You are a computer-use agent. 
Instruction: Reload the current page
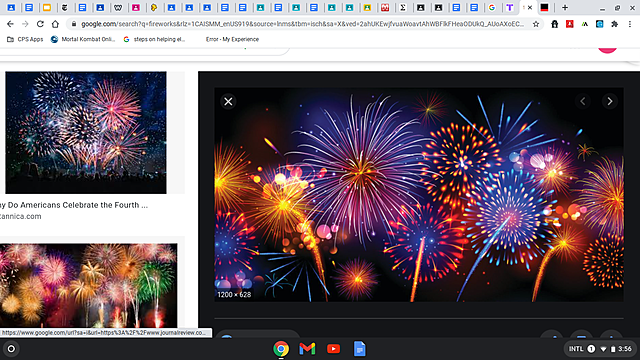pyautogui.click(x=40, y=24)
